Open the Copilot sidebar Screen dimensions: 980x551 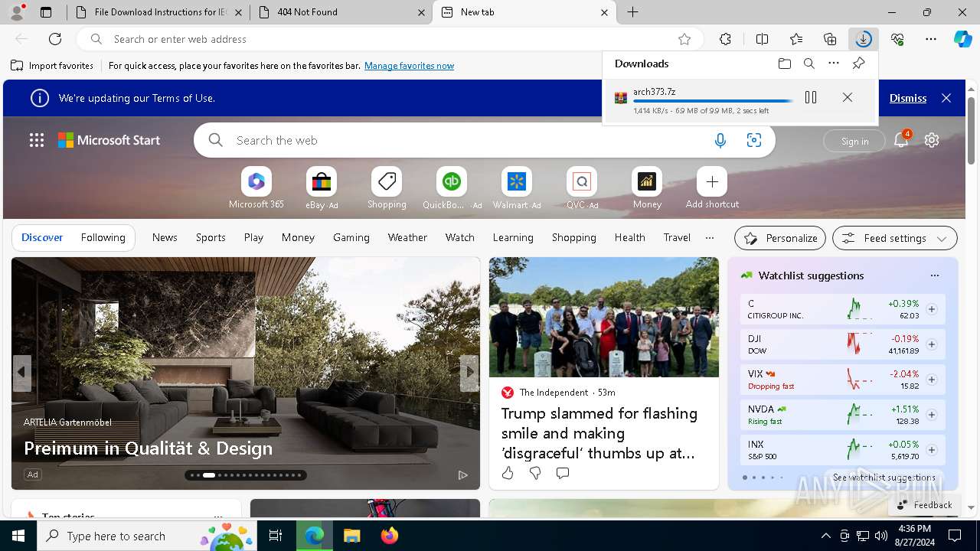click(962, 39)
